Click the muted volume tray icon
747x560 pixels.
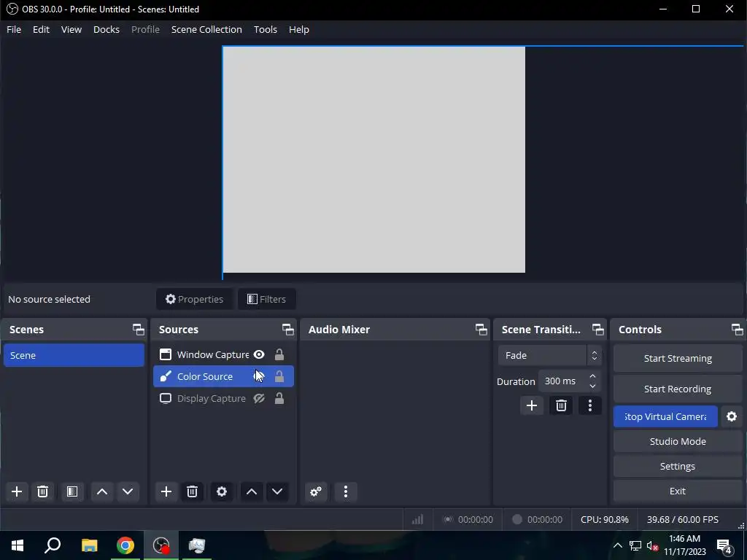(x=653, y=545)
